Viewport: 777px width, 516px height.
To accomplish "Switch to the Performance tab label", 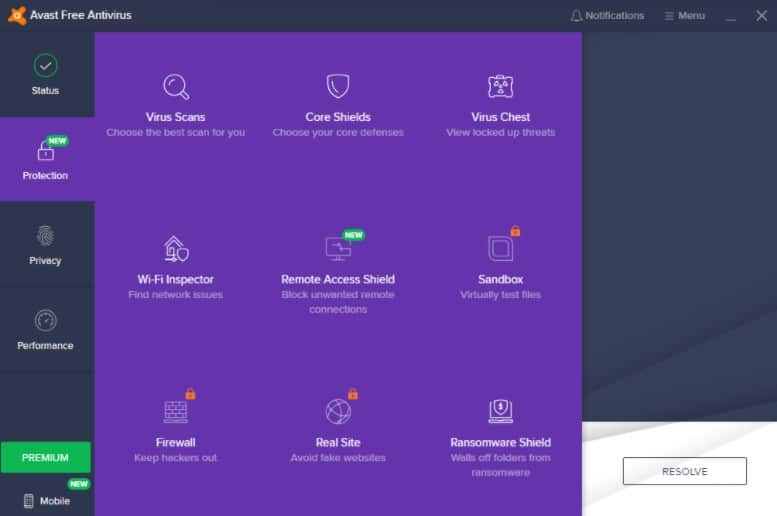I will [45, 345].
